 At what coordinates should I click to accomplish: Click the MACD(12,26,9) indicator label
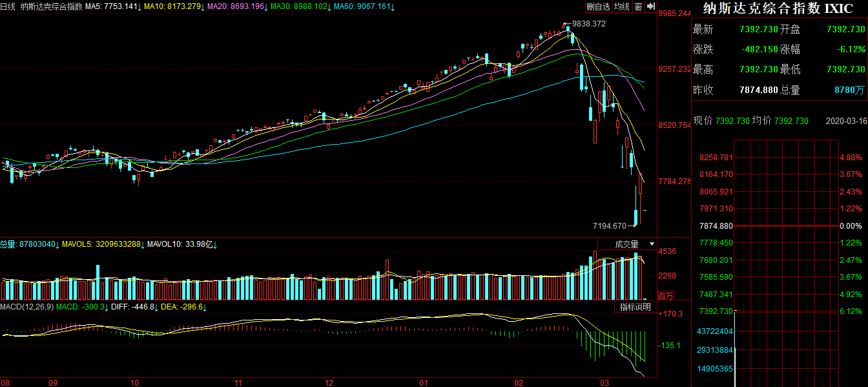coord(26,307)
